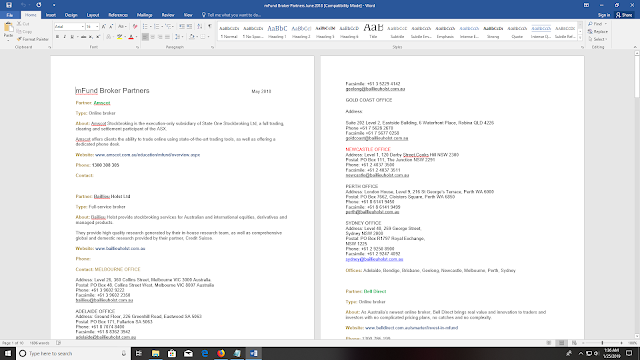Switch to Web Layout view in status bar

(574, 343)
